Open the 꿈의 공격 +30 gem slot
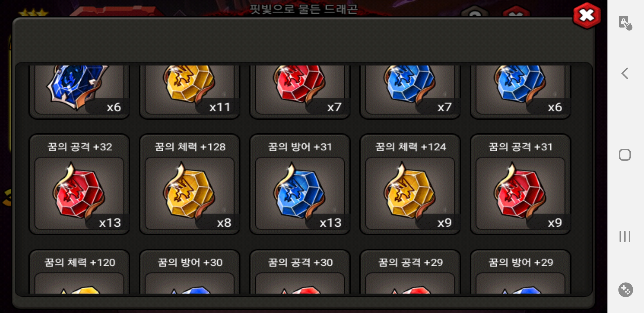Viewport: 644px width, 313px height. pyautogui.click(x=300, y=272)
